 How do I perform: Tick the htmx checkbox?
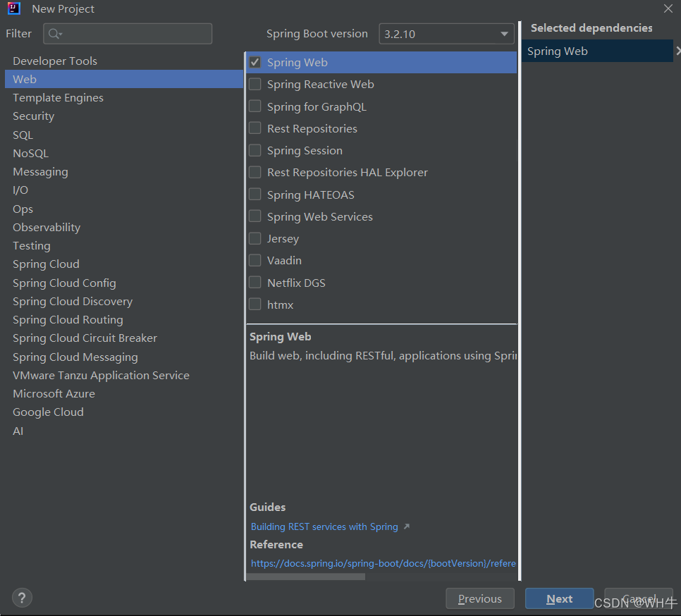coord(255,304)
